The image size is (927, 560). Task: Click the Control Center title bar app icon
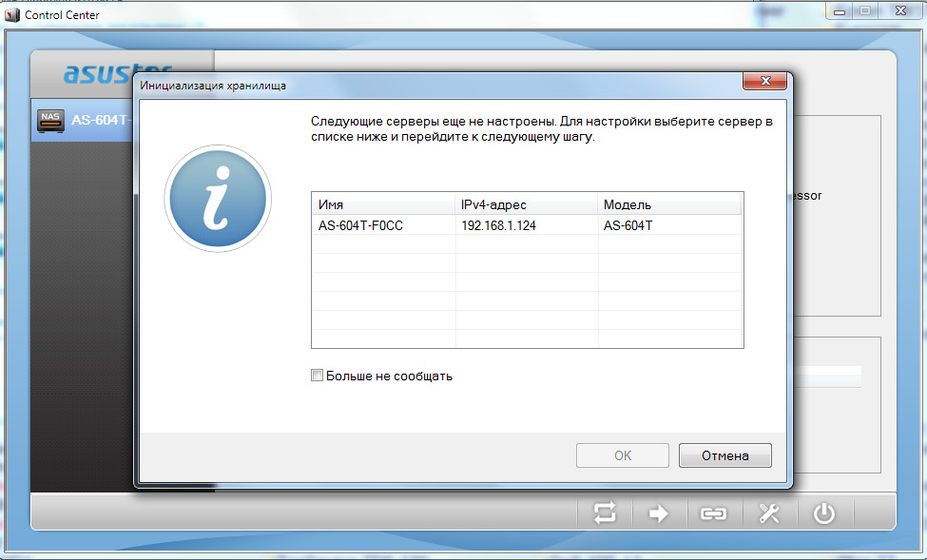point(11,14)
